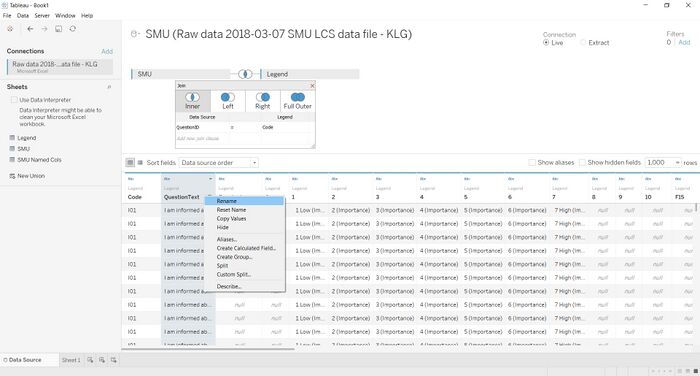Switch to the Data Source tab
Viewport: 700px width, 376px height.
tap(29, 360)
